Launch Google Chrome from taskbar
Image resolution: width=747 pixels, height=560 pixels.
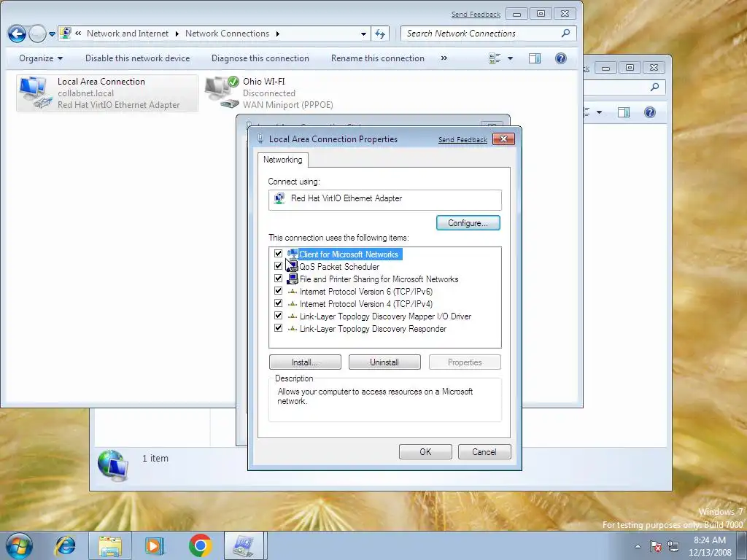click(200, 545)
